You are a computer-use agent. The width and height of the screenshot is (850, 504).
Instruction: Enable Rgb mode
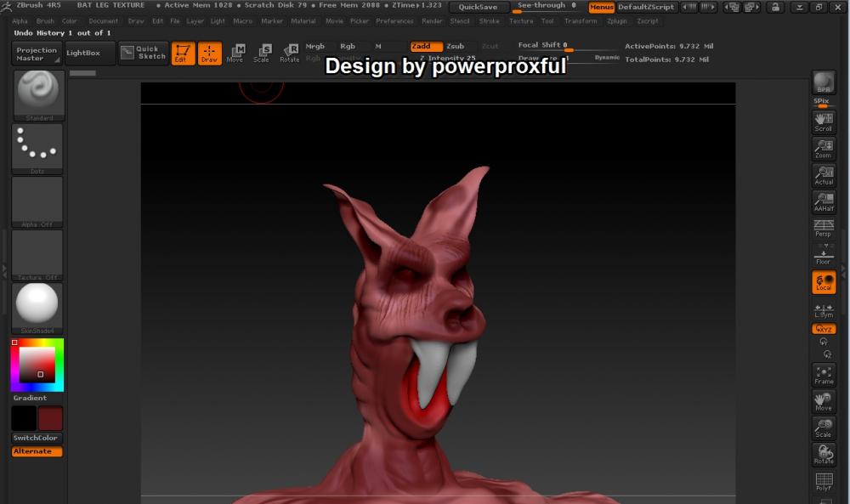pos(348,46)
